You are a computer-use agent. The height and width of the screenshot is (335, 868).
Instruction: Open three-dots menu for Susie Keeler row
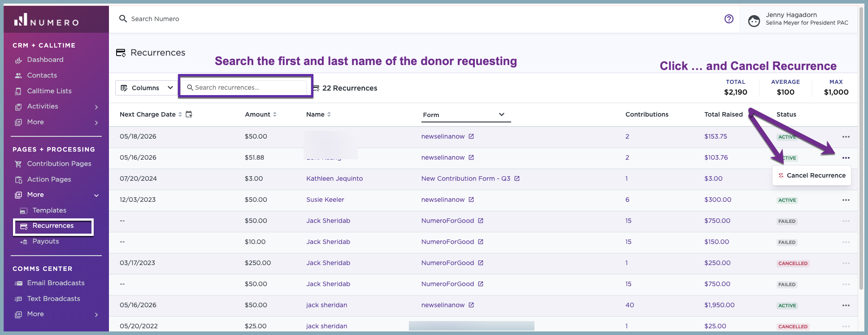click(x=846, y=200)
